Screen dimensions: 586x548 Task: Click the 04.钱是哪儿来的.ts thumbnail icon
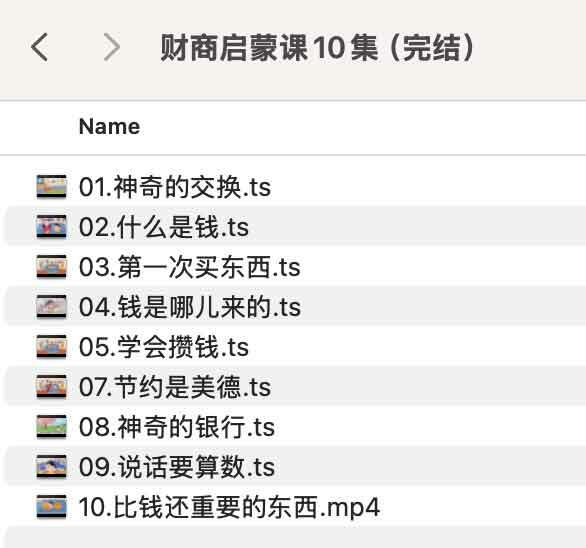52,307
